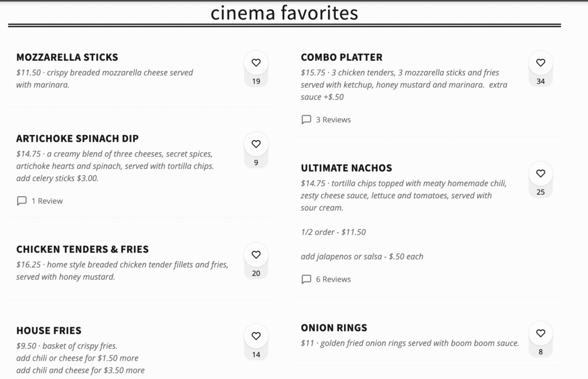The image size is (588, 379).
Task: Favorite Chicken Tenders & Fries with heart
Action: pyautogui.click(x=256, y=255)
